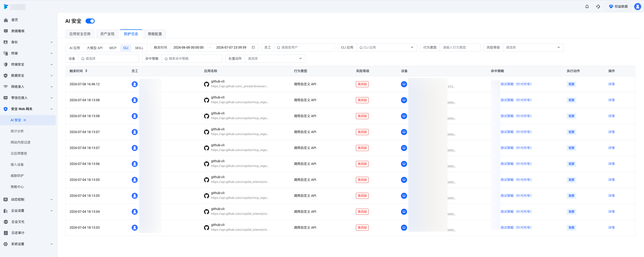Click the 权益数据 button
The width and height of the screenshot is (644, 257).
pyautogui.click(x=618, y=7)
